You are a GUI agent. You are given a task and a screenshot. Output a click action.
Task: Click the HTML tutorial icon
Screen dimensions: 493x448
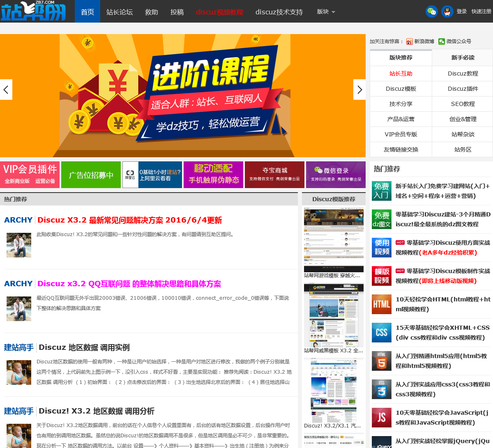pyautogui.click(x=381, y=304)
